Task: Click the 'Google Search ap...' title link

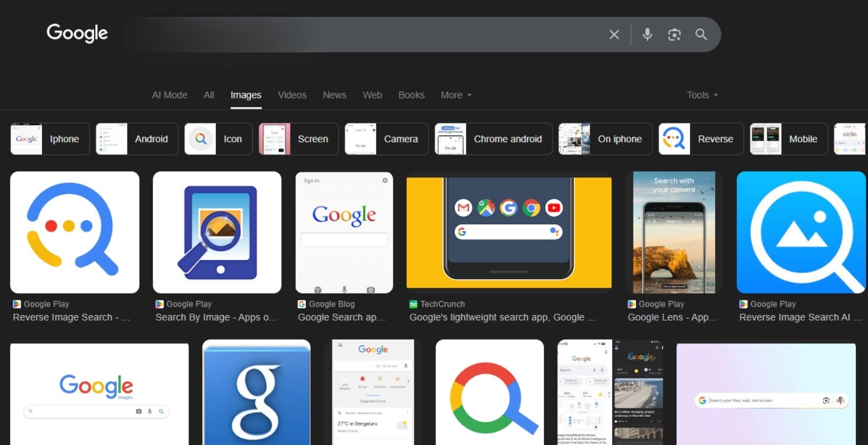Action: point(341,317)
